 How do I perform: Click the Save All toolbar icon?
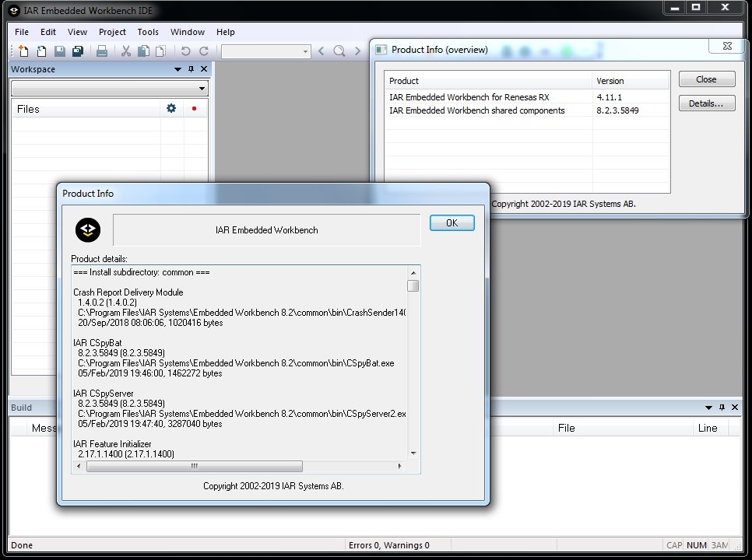point(77,51)
